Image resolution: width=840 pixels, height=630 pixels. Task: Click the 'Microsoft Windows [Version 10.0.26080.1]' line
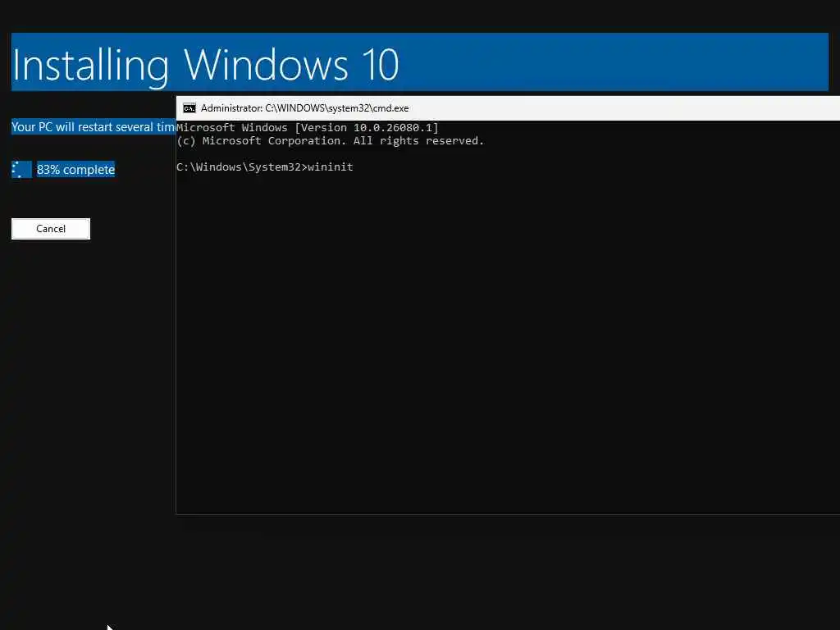point(308,127)
